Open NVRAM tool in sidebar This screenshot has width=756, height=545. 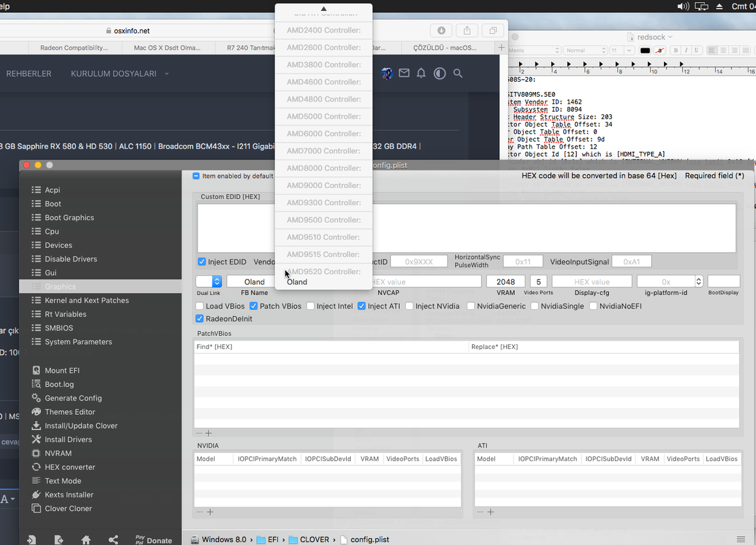pyautogui.click(x=58, y=453)
